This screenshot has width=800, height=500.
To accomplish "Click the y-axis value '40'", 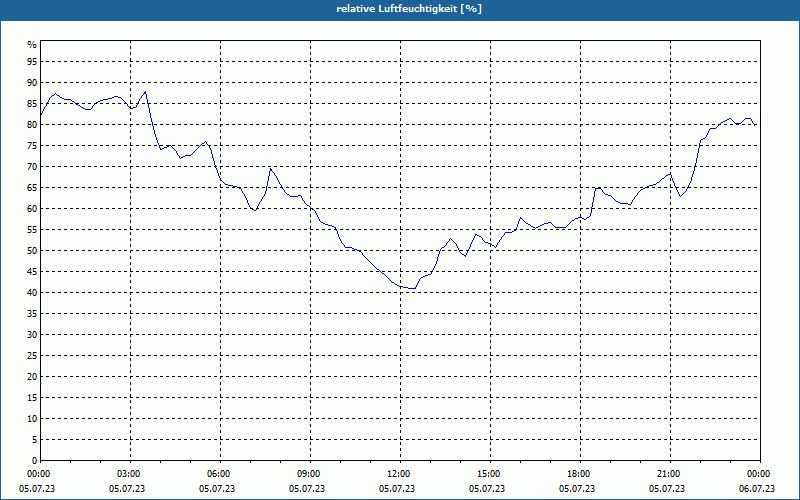I will tap(32, 292).
